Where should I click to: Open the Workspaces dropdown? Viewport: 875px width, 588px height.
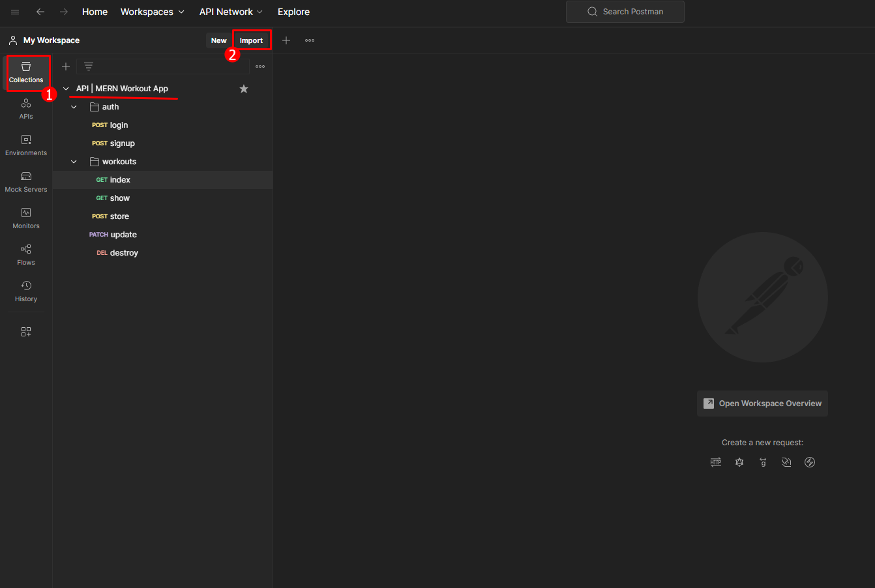tap(153, 12)
